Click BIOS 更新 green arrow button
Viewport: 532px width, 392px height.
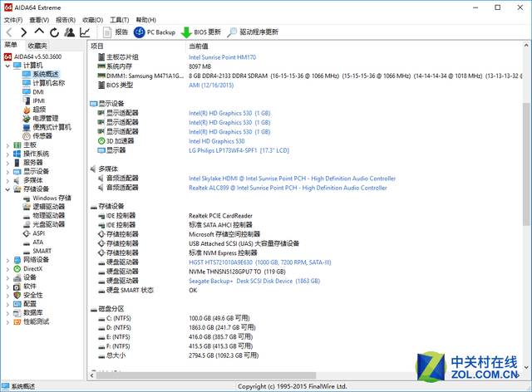(201, 32)
